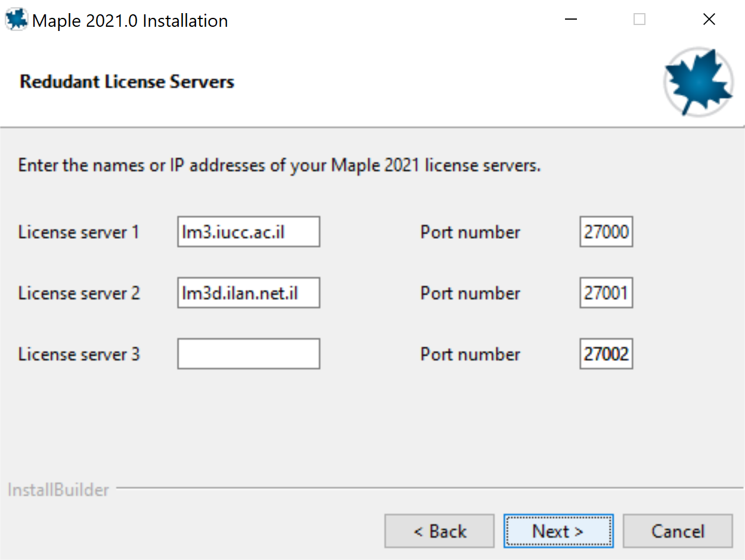745x560 pixels.
Task: Proceed by pressing Next
Action: tap(558, 531)
